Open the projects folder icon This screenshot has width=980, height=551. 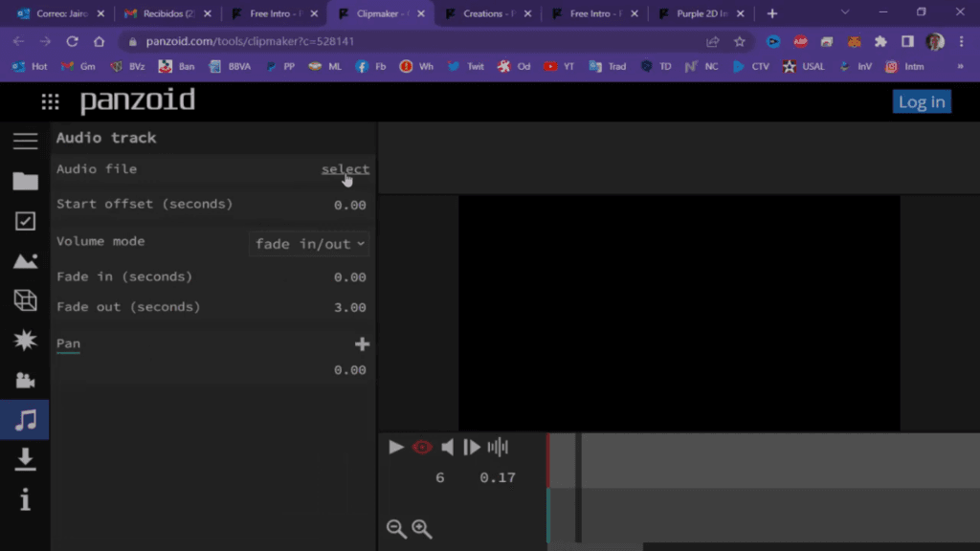(25, 182)
